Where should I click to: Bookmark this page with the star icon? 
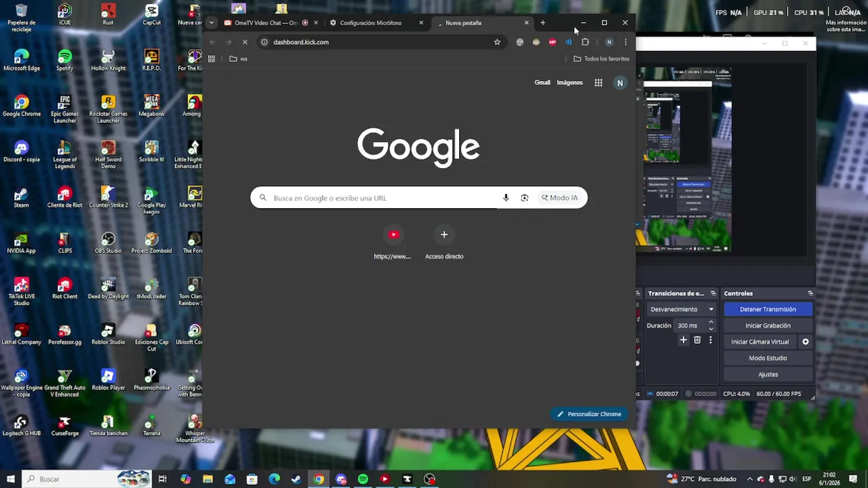(497, 42)
